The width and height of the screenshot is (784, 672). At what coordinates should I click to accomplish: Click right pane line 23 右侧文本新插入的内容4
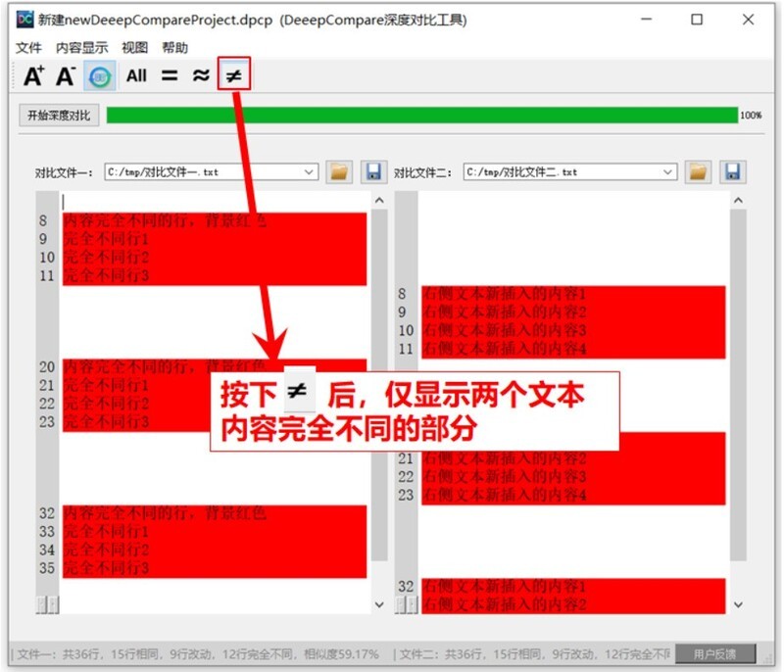click(504, 495)
